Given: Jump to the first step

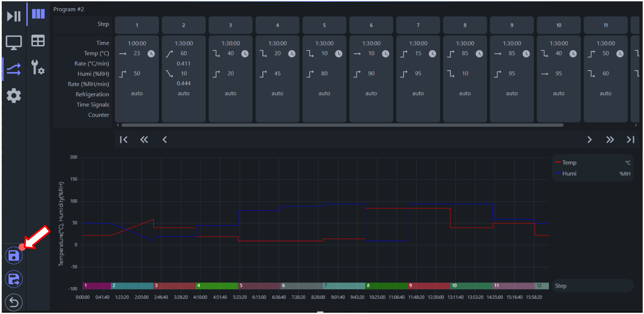Looking at the screenshot, I should coord(124,139).
